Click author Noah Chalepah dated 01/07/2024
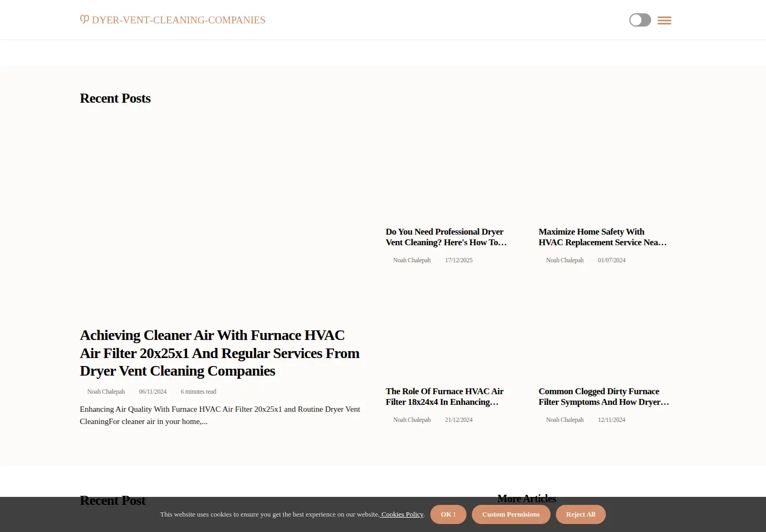The height and width of the screenshot is (532, 766). 564,260
